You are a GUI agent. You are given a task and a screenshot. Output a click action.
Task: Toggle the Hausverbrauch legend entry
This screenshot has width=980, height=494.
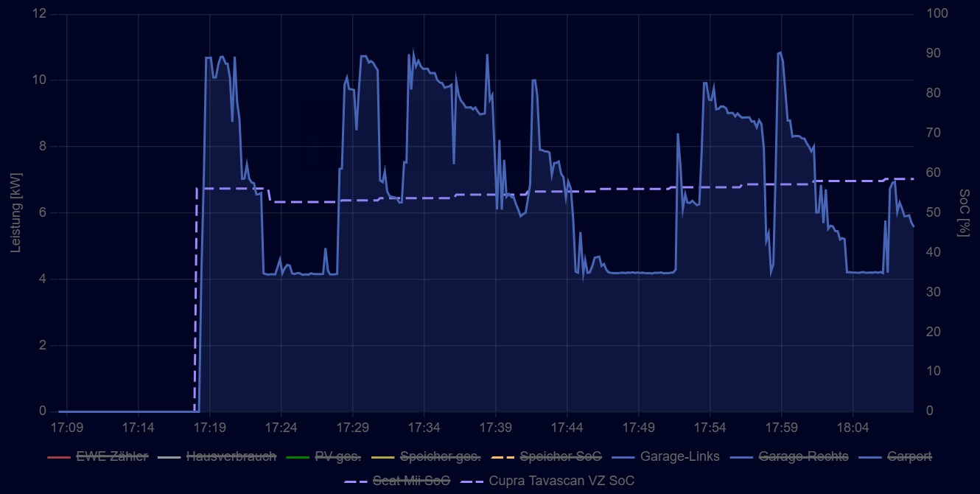point(217,456)
